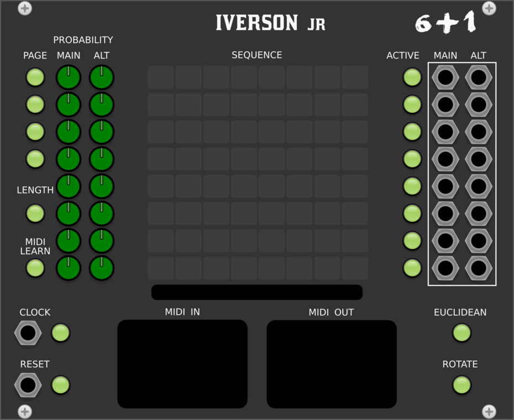Click the track 4 ALT output jack
This screenshot has height=420, width=514.
(479, 159)
